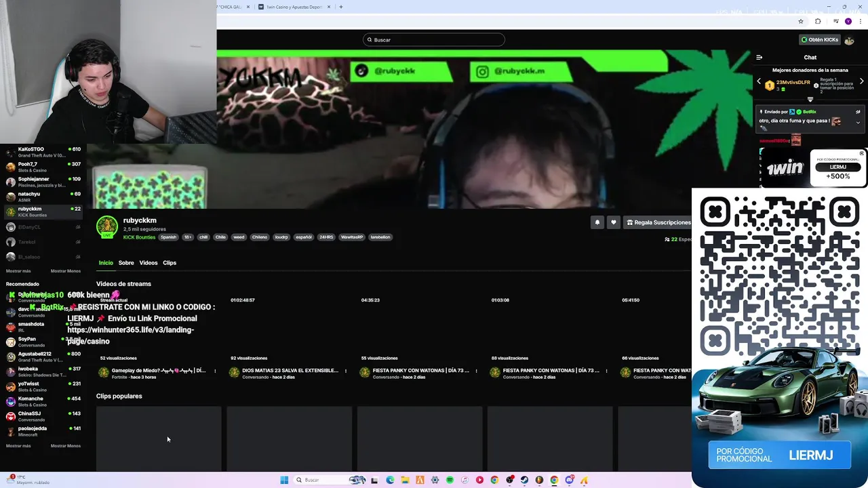This screenshot has width=868, height=488.
Task: Close the 1win promo banner
Action: point(862,153)
